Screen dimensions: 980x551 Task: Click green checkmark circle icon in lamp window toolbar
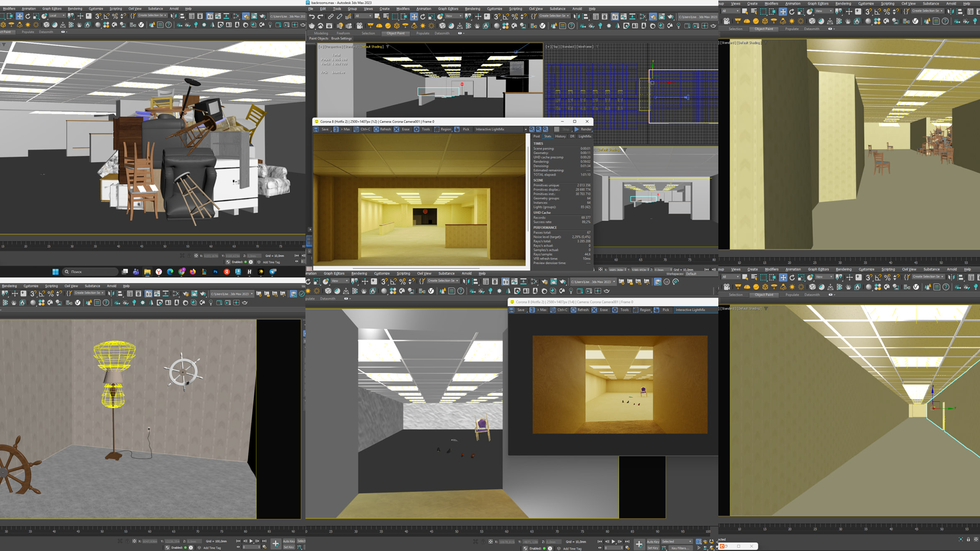(302, 293)
